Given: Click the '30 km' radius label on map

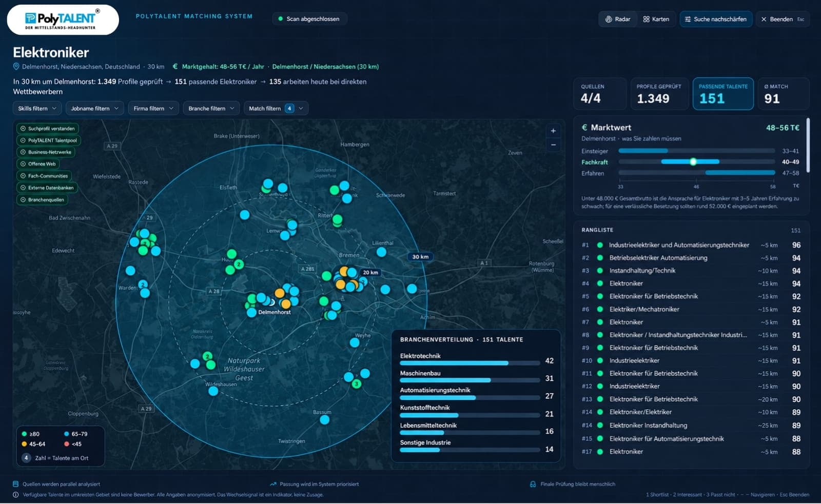Looking at the screenshot, I should coord(420,257).
